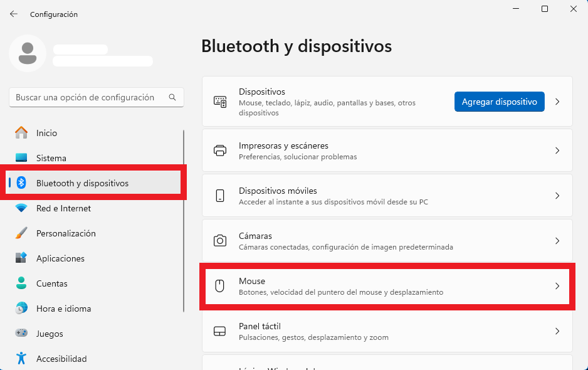Click the Accesibilidad figure icon
This screenshot has height=370, width=588.
pos(21,358)
